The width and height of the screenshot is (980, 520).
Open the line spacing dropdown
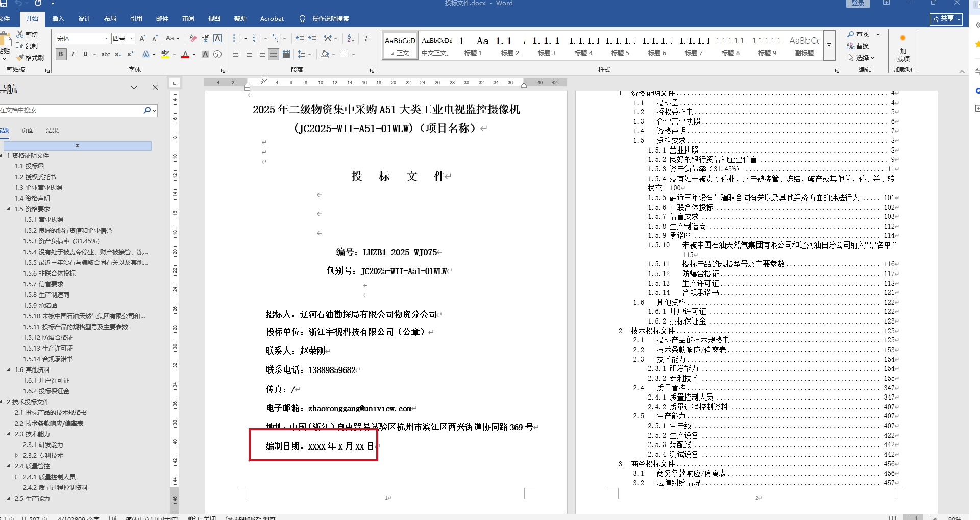304,54
